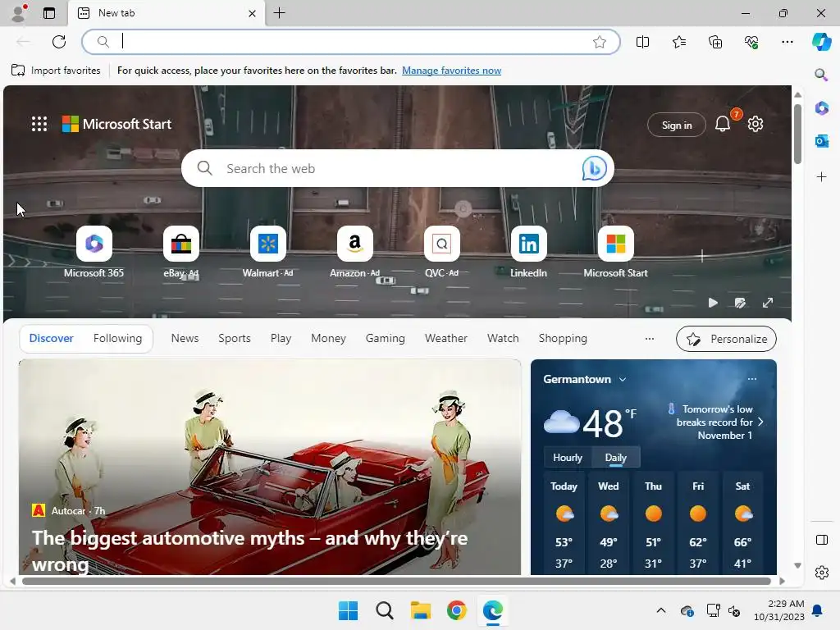
Task: Show hidden system tray icons
Action: point(661,610)
